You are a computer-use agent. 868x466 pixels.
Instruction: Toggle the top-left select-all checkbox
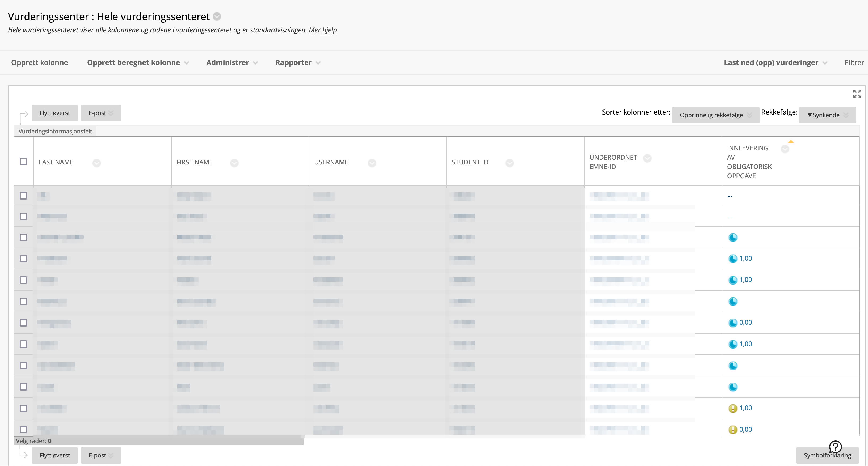(x=24, y=161)
